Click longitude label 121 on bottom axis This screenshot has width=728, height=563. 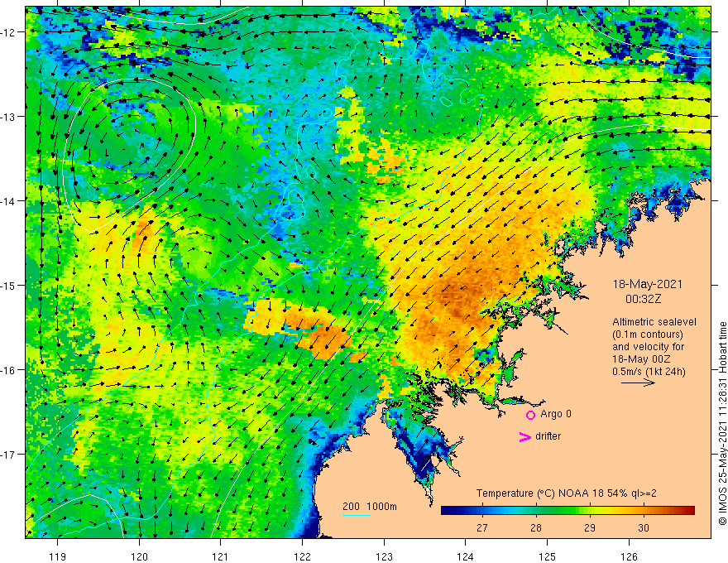221,556
